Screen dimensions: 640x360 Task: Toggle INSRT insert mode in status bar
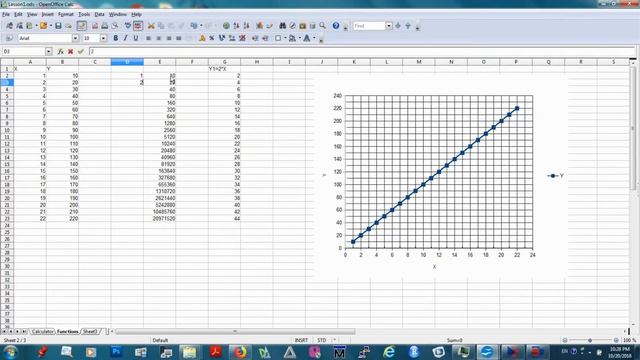point(301,340)
